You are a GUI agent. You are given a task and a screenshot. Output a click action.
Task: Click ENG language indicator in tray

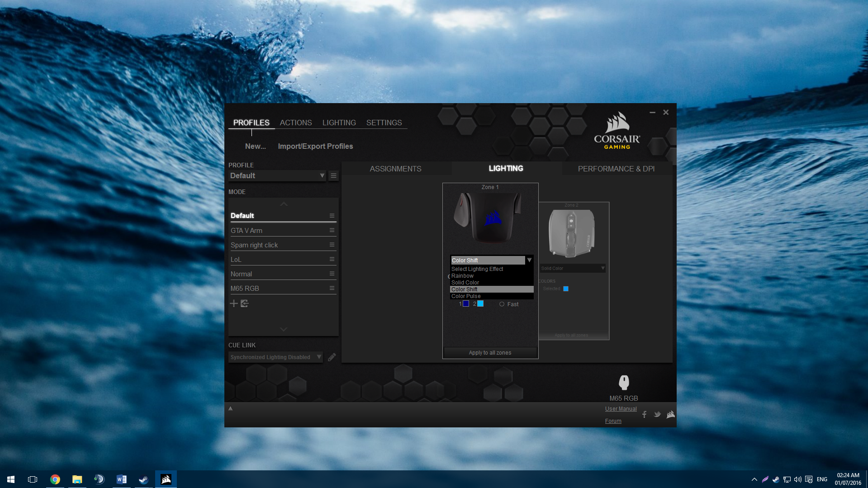(822, 479)
